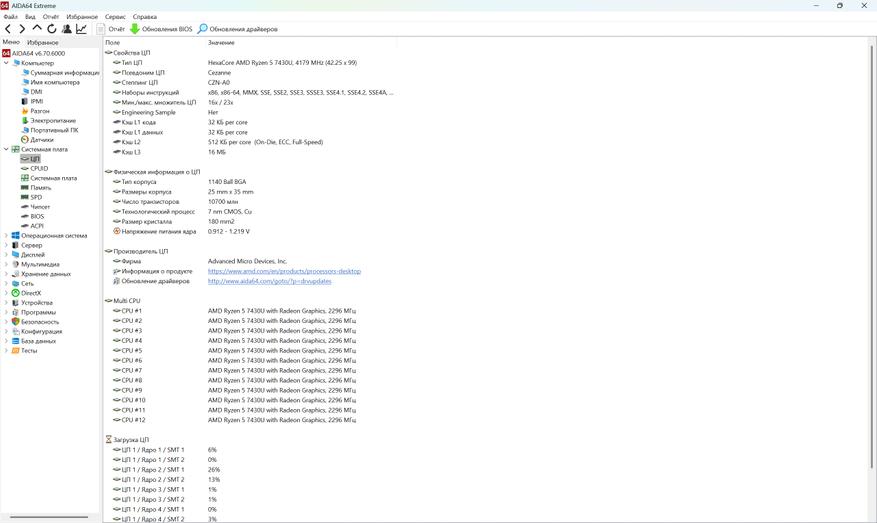Switch to the Меню sidebar tab
Viewport: 877px width, 523px height.
click(11, 42)
